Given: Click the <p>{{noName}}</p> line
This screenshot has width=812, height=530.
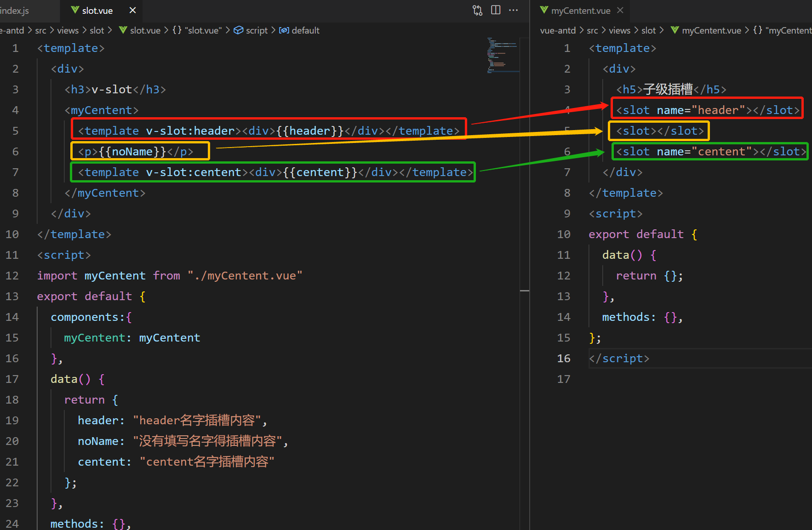Looking at the screenshot, I should 136,152.
